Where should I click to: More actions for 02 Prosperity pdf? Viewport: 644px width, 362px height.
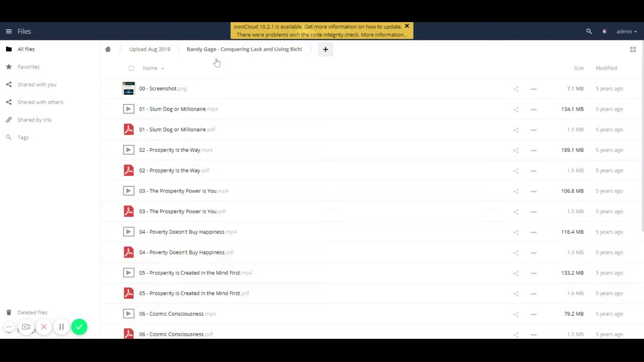(533, 171)
